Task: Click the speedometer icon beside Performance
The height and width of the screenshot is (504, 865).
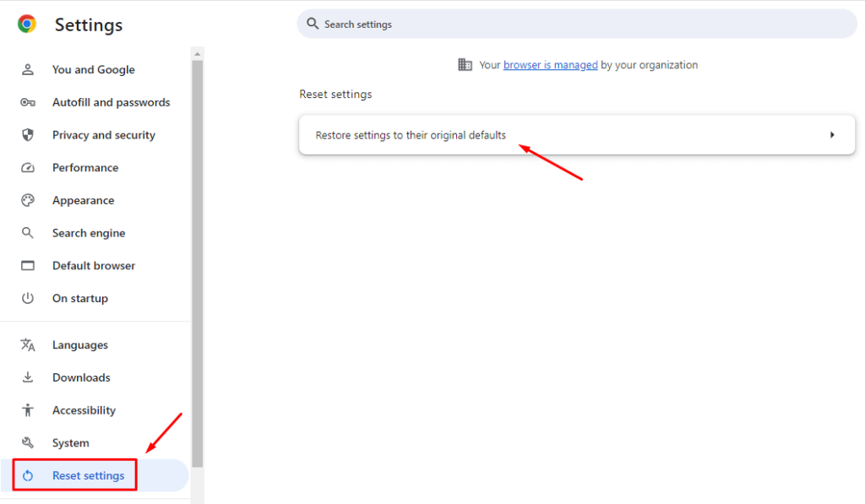Action: [x=28, y=167]
